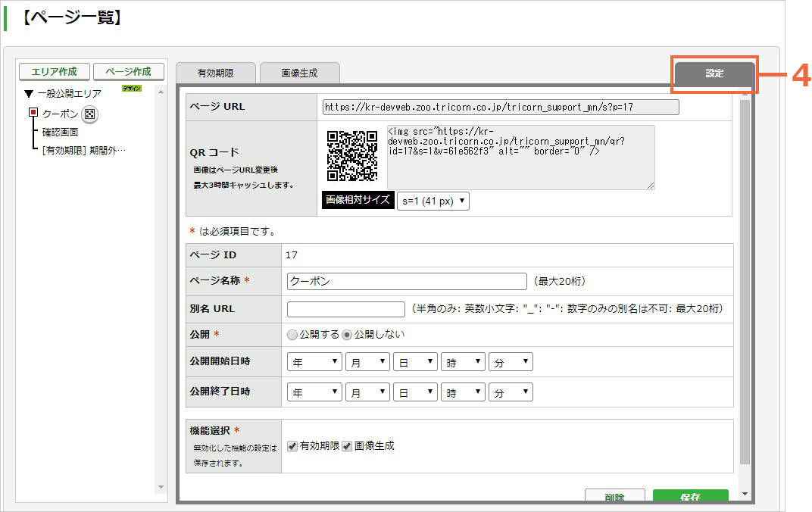
Task: Open 公開開始日時 hour (時) dropdown
Action: 463,362
